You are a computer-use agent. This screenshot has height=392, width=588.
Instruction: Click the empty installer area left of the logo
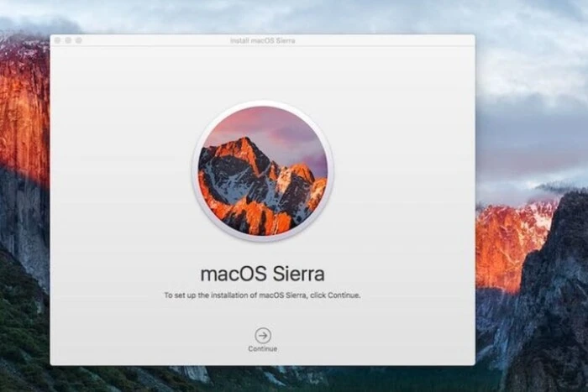[118, 168]
